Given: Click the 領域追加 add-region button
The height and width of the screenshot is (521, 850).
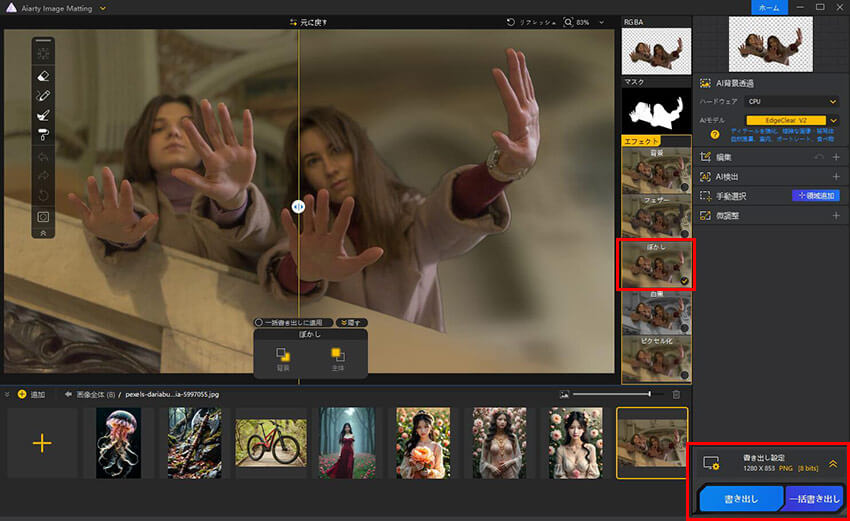Looking at the screenshot, I should 815,196.
